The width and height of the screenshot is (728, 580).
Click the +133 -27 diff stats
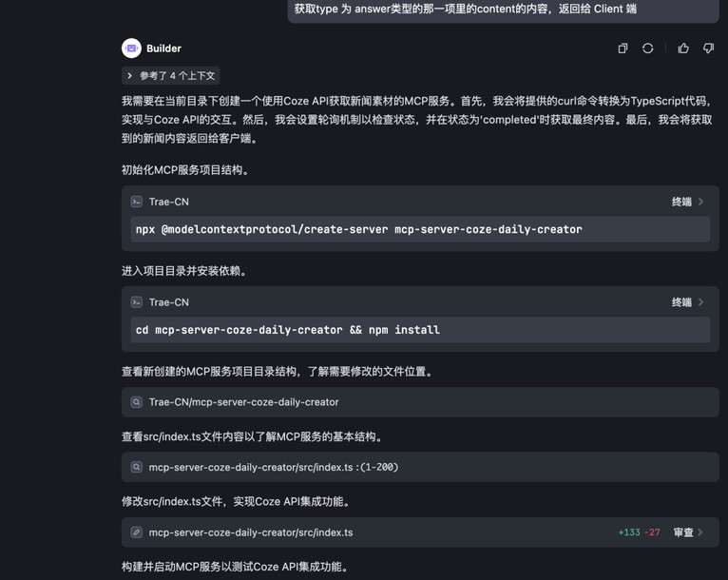coord(639,532)
